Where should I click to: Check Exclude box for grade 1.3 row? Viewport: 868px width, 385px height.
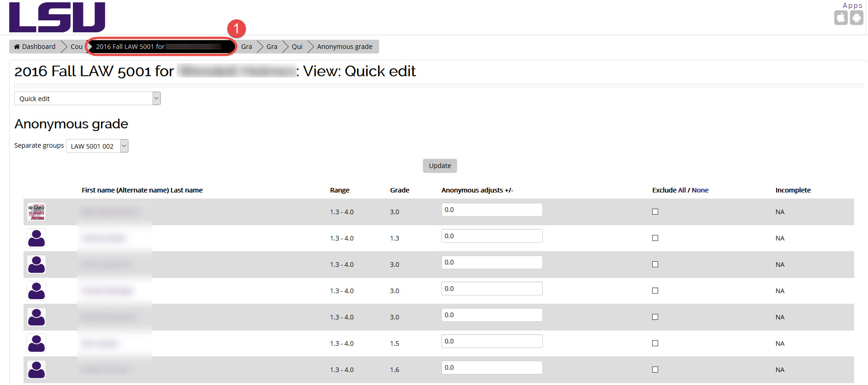(655, 238)
